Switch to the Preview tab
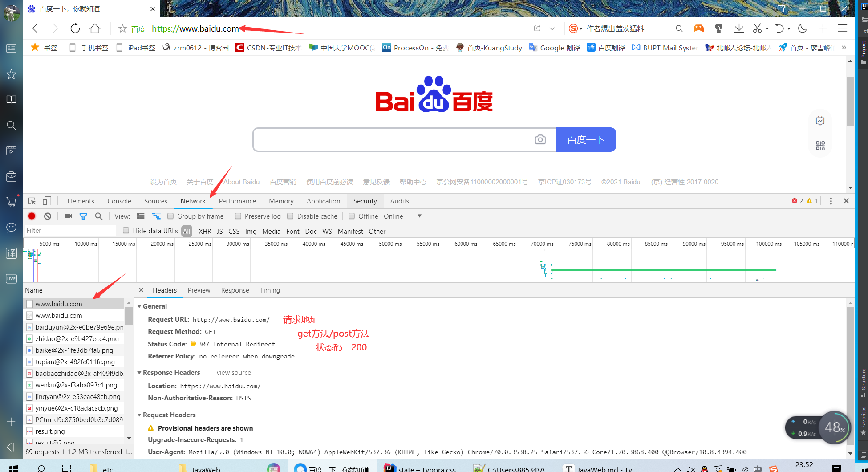Viewport: 868px width, 472px height. click(x=199, y=290)
